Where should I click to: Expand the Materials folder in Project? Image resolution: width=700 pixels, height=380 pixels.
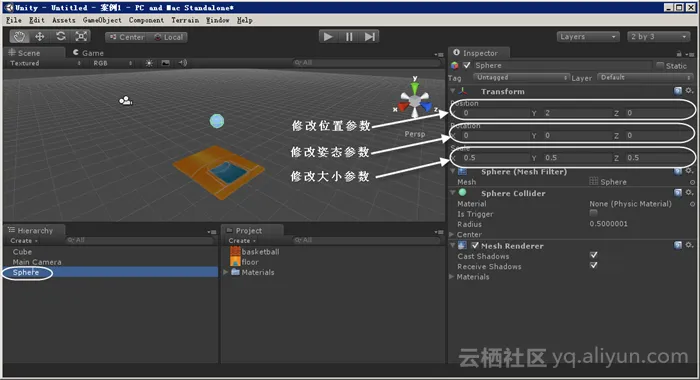coord(226,272)
